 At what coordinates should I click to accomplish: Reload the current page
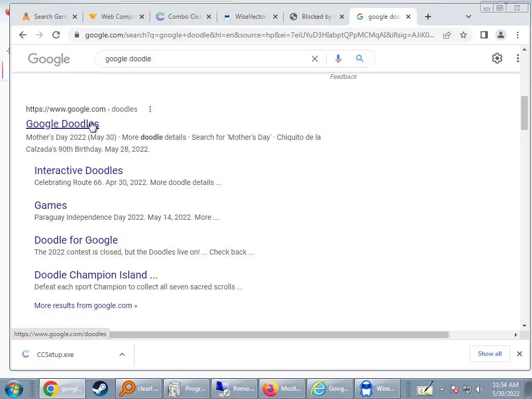(56, 35)
